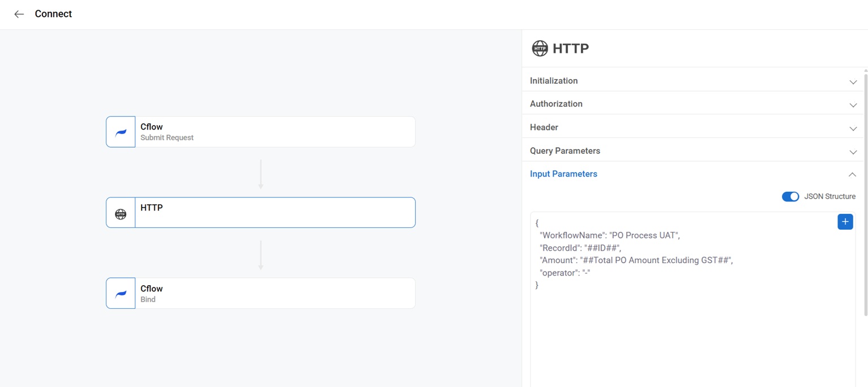Expand the Authorization section chevron

coord(853,105)
